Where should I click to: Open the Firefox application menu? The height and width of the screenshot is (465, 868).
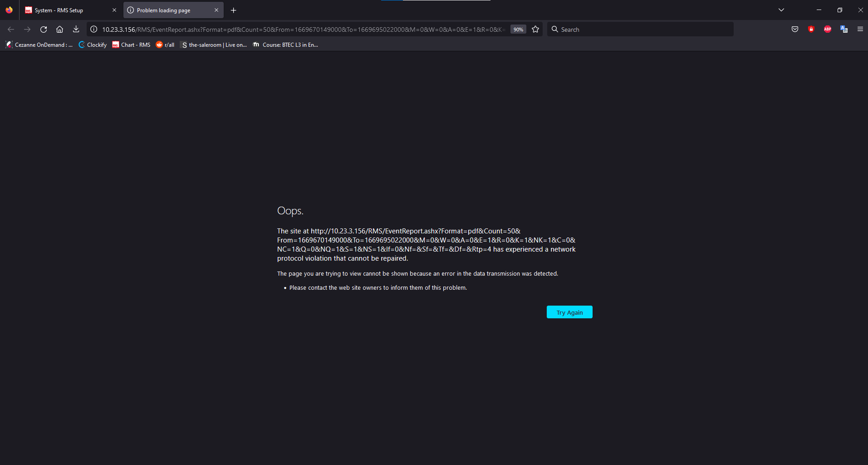coord(860,29)
